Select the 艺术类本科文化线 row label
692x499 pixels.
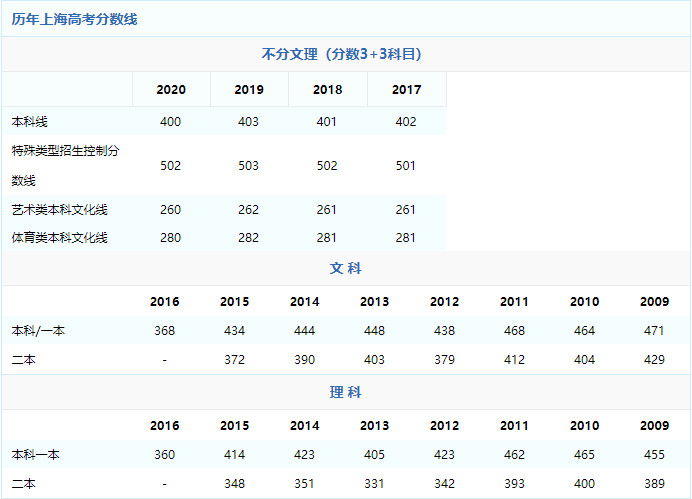coord(59,210)
